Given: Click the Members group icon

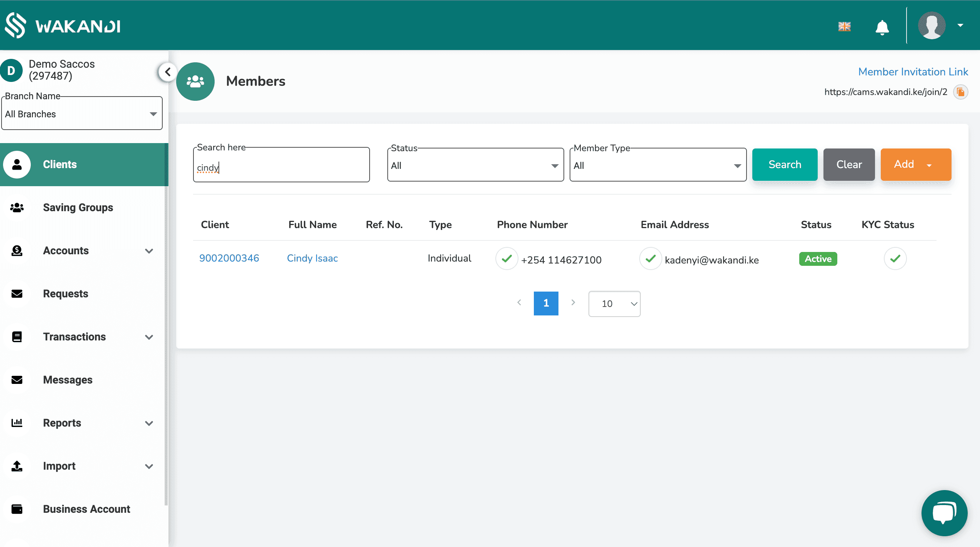Looking at the screenshot, I should [195, 82].
